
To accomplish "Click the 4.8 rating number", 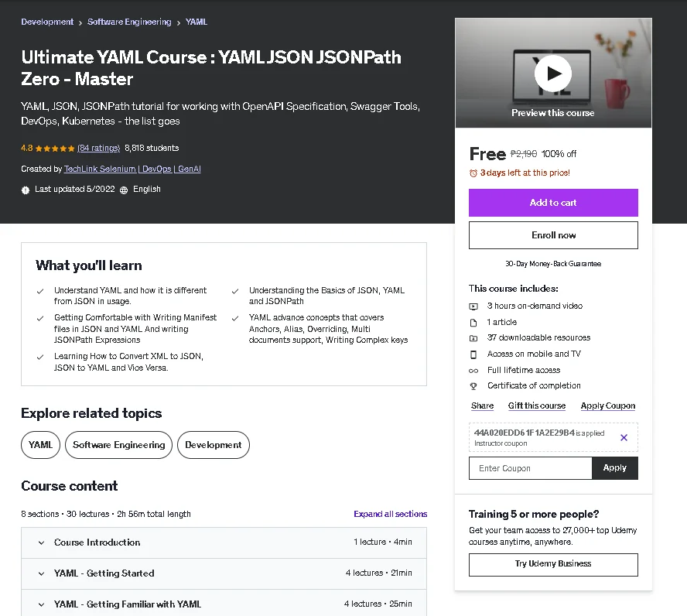I will [x=27, y=148].
